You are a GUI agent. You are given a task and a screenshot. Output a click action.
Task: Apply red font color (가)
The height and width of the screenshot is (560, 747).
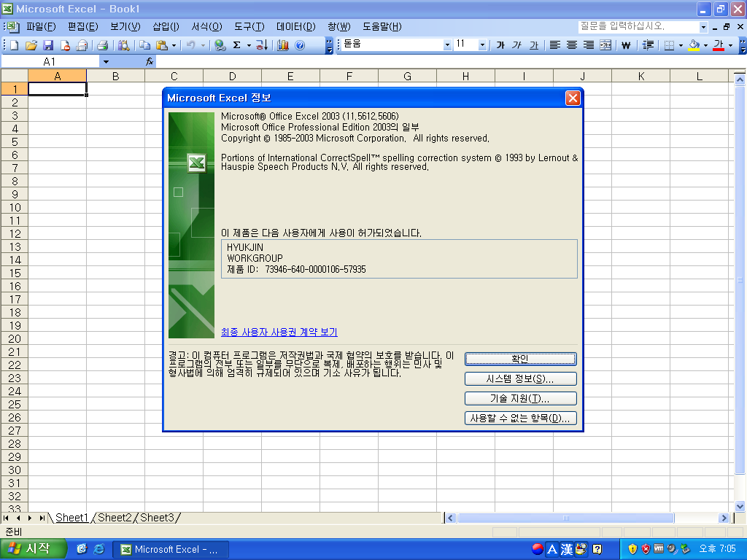pos(719,45)
